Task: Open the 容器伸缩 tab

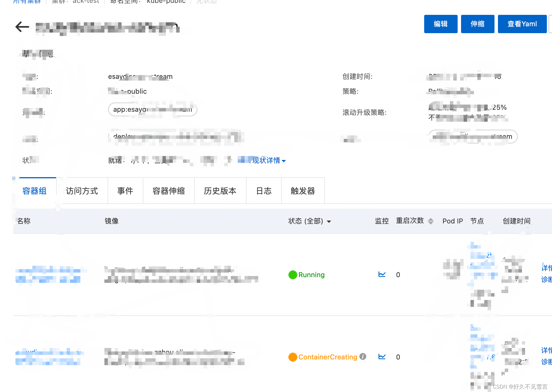Action: [168, 191]
